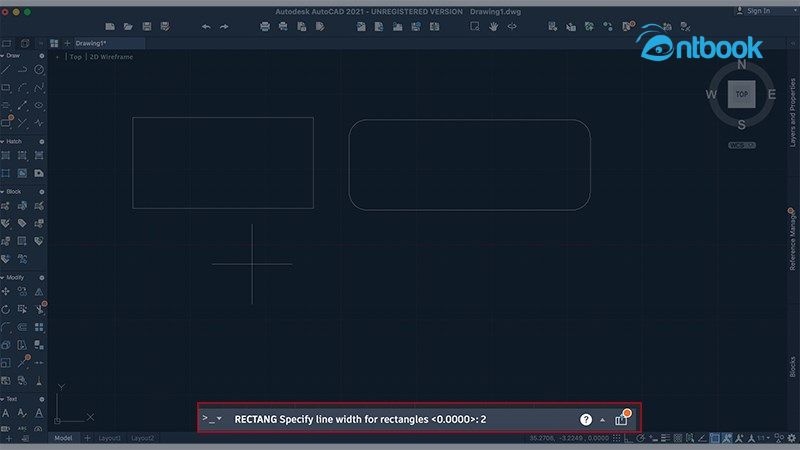Click Top view label in viewport
This screenshot has height=450, width=800.
coord(76,57)
